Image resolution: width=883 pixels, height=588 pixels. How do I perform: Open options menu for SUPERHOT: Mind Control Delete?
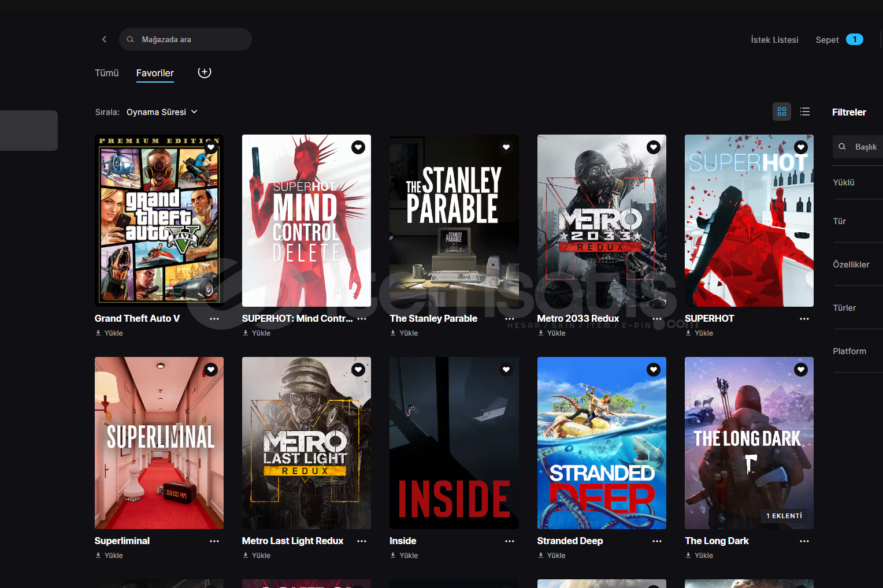pos(362,319)
